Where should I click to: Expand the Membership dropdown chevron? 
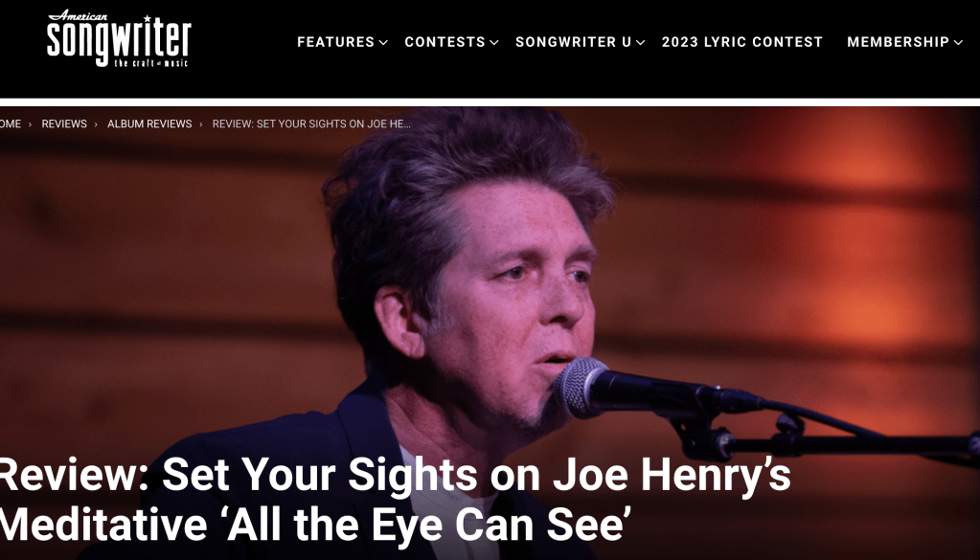(958, 42)
